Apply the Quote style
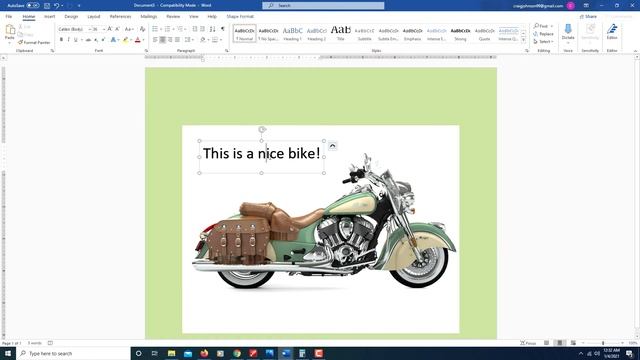The height and width of the screenshot is (360, 640). click(x=484, y=33)
